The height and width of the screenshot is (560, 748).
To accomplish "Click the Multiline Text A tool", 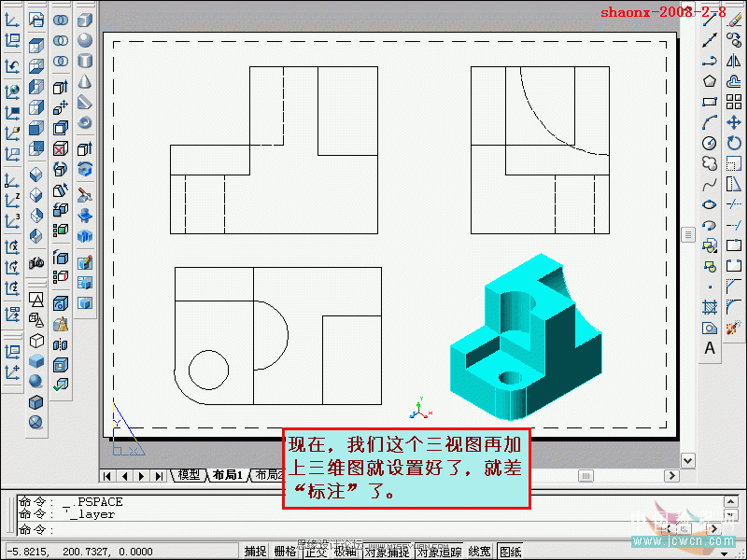I will (710, 348).
